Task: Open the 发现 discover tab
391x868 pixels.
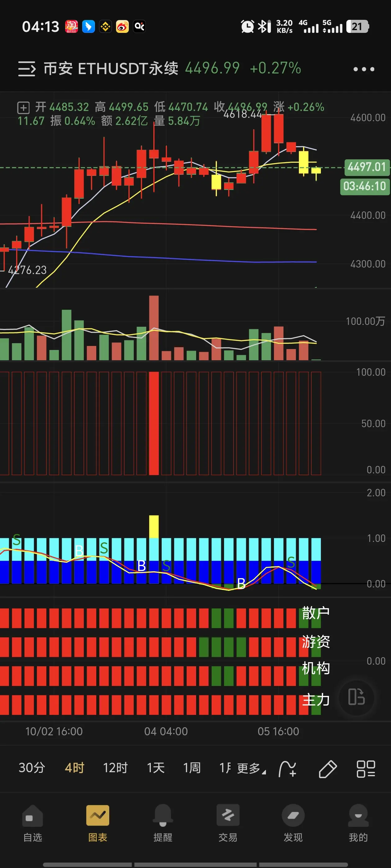Action: pos(293,823)
